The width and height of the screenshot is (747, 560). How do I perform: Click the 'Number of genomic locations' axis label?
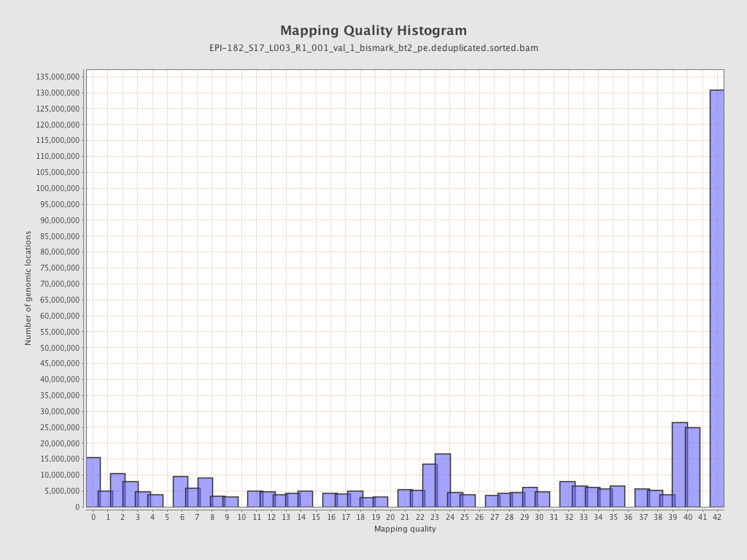pyautogui.click(x=28, y=288)
